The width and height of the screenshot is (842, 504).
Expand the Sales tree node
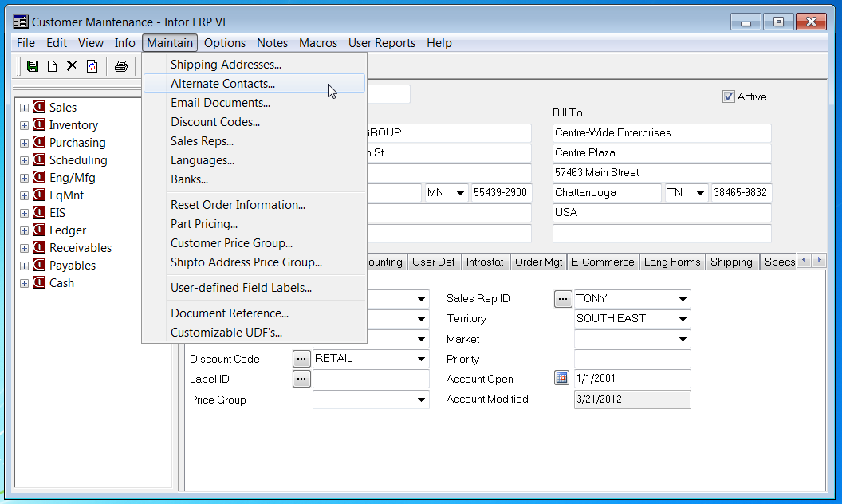point(24,108)
